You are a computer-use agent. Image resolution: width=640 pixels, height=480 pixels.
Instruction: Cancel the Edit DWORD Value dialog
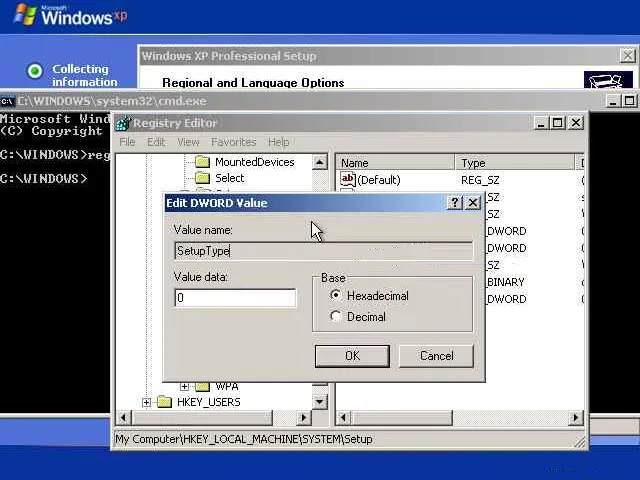click(436, 356)
